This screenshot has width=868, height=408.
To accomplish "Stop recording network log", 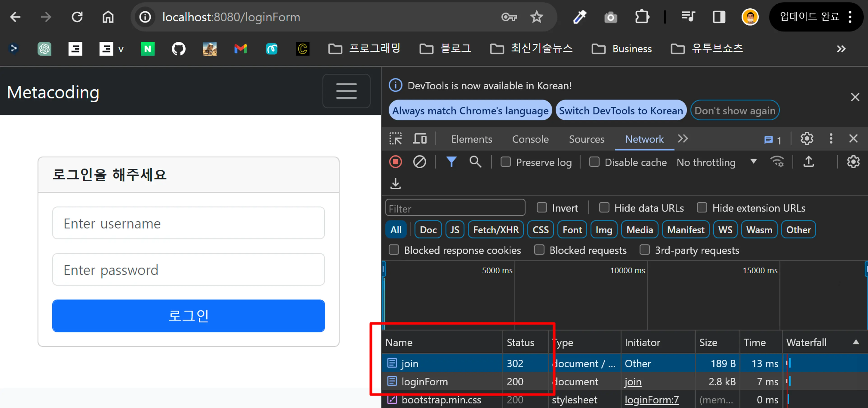I will pos(396,162).
